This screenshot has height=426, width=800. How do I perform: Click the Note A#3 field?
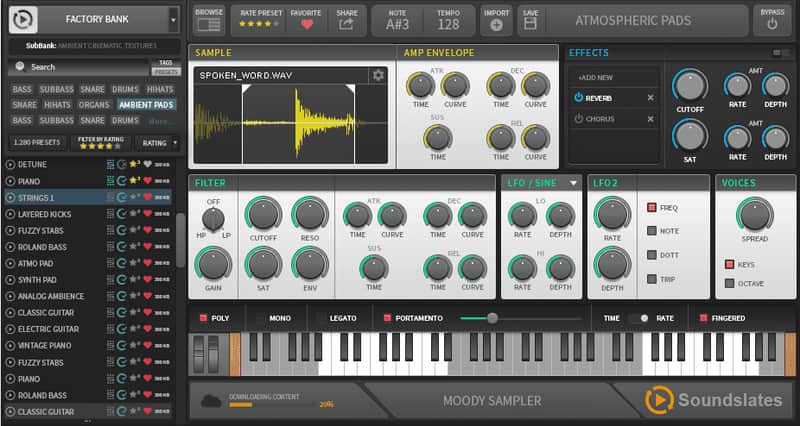pyautogui.click(x=397, y=20)
